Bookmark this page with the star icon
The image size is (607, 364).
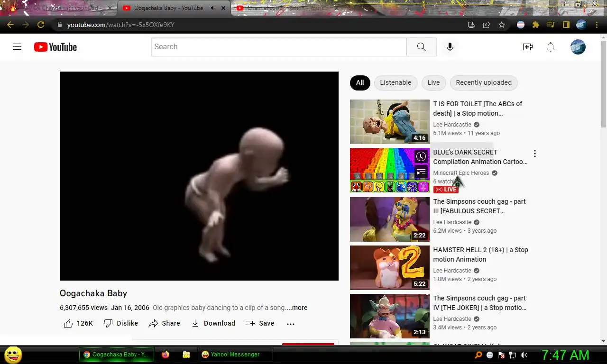pyautogui.click(x=501, y=25)
